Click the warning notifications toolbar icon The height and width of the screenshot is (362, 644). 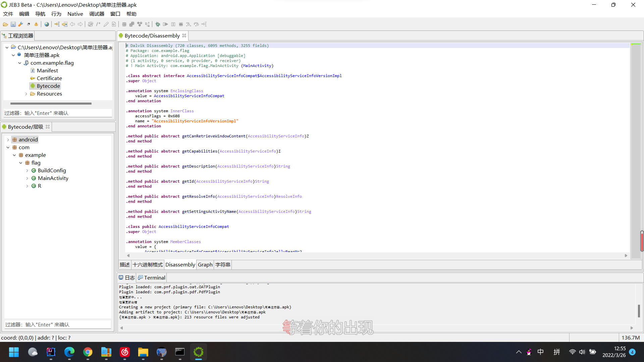pyautogui.click(x=36, y=24)
